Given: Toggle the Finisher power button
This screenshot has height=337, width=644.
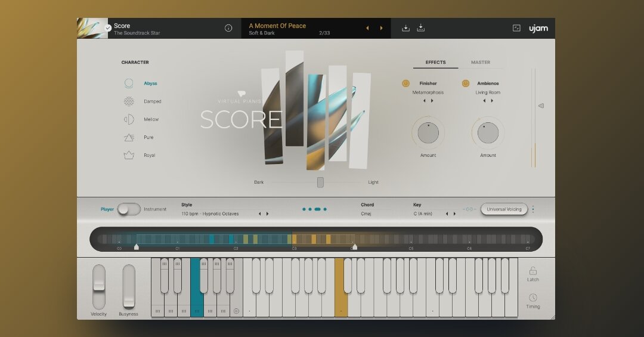Looking at the screenshot, I should tap(405, 84).
